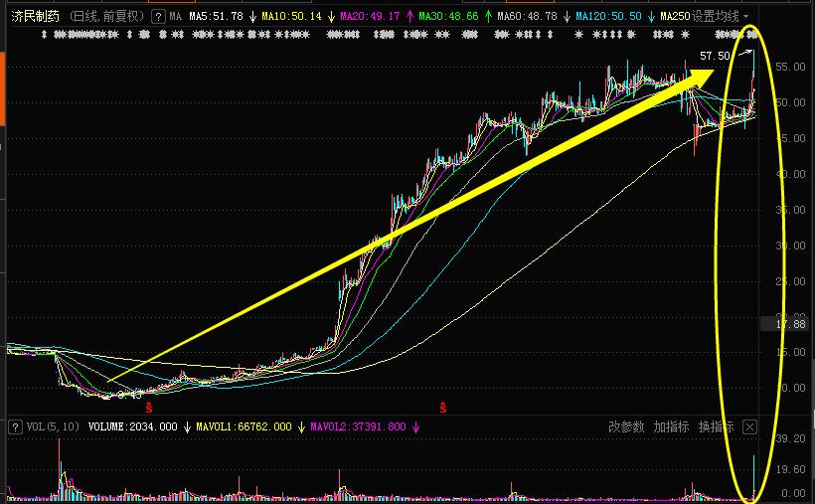
Task: Select the MAVOL2:37391.800 readout
Action: click(358, 427)
